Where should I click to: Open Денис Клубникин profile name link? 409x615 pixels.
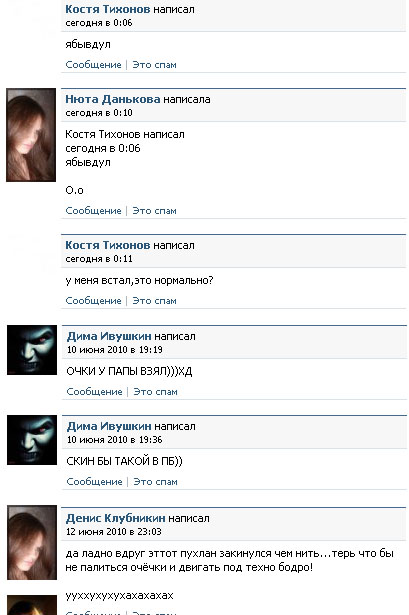[x=116, y=518]
